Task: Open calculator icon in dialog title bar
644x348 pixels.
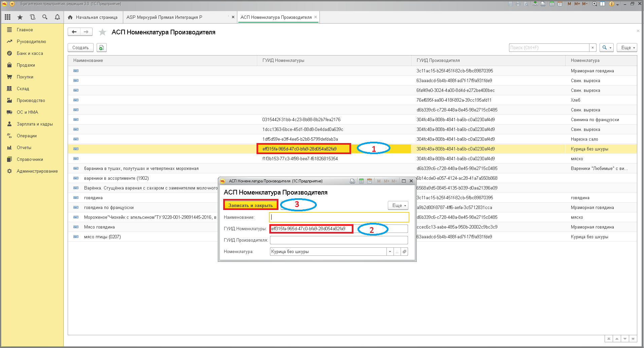Action: [x=361, y=181]
